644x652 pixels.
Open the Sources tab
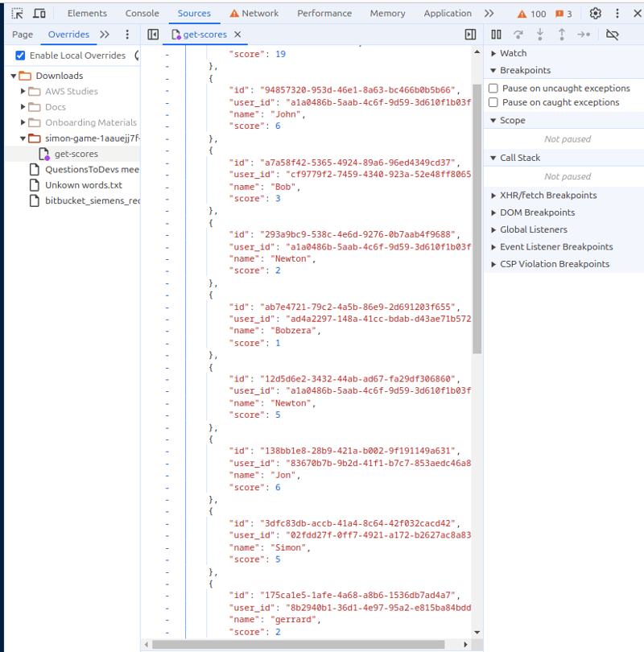pos(194,14)
